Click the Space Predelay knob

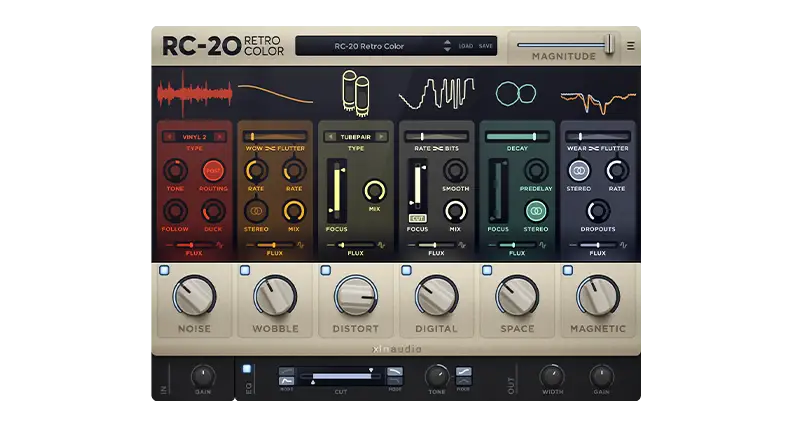(x=536, y=171)
